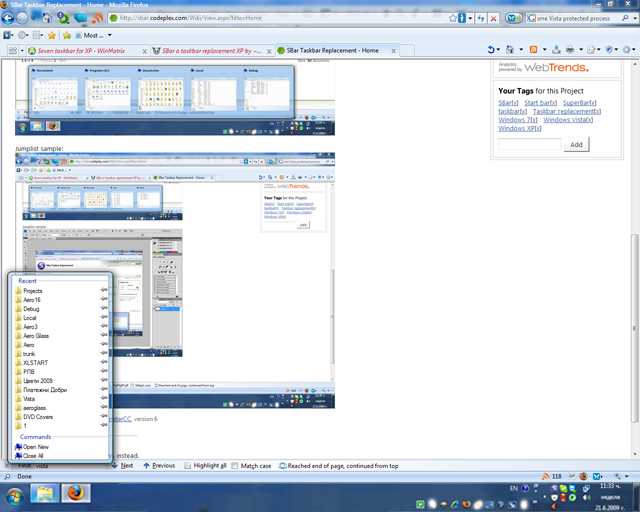Expand the list-all-tabs dropdown arrow

tap(22, 51)
